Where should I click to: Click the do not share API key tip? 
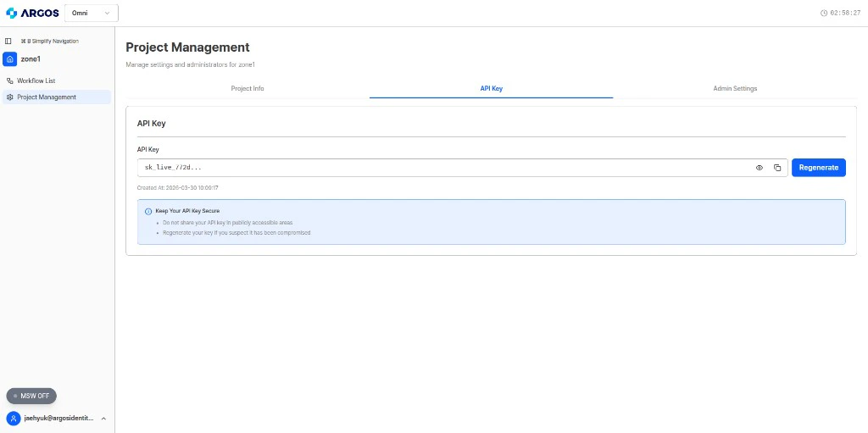point(227,223)
